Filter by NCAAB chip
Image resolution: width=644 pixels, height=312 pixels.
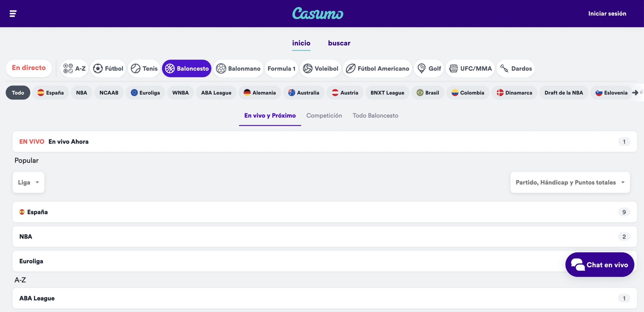coord(109,93)
